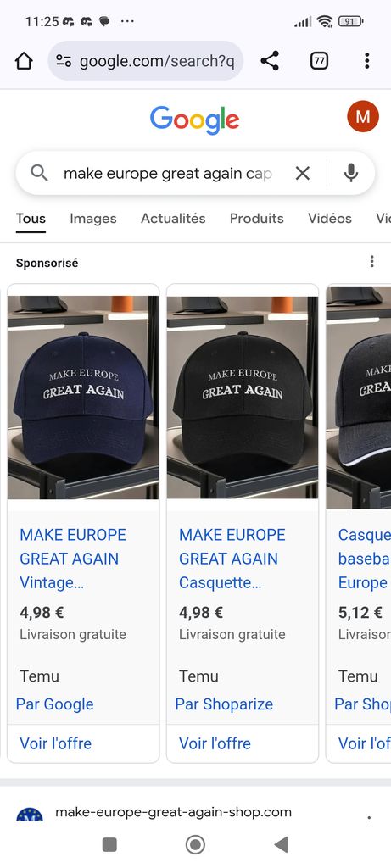Tap the browser home icon
Viewport: 391px width, 868px height.
(x=24, y=61)
